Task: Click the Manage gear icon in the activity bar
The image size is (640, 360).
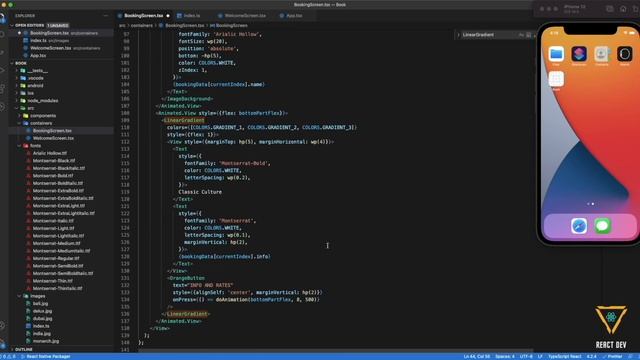Action: click(x=2, y=344)
